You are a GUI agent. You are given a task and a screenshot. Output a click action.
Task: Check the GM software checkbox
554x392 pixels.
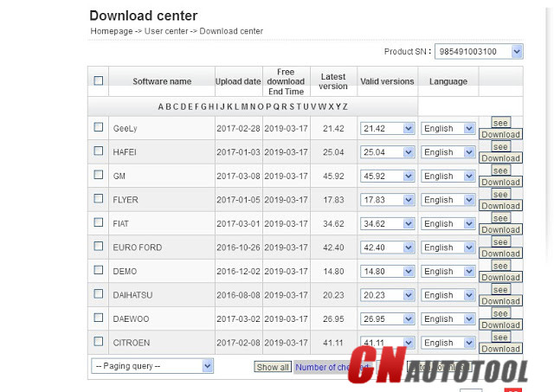coord(99,175)
